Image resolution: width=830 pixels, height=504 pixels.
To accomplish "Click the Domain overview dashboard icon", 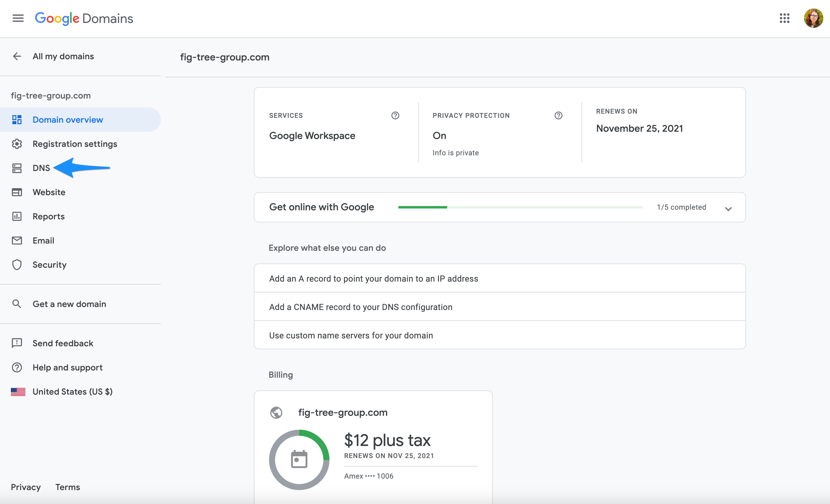I will pos(17,120).
